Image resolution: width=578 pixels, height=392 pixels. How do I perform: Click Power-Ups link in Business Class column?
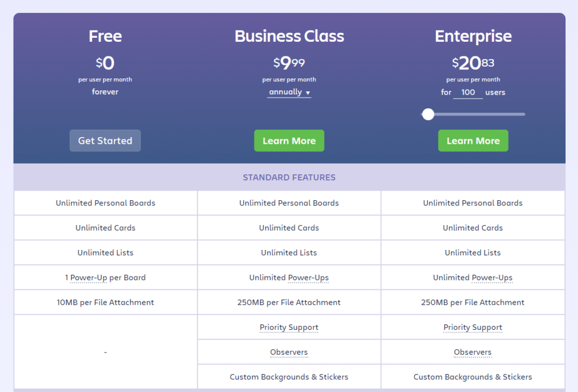[308, 278]
